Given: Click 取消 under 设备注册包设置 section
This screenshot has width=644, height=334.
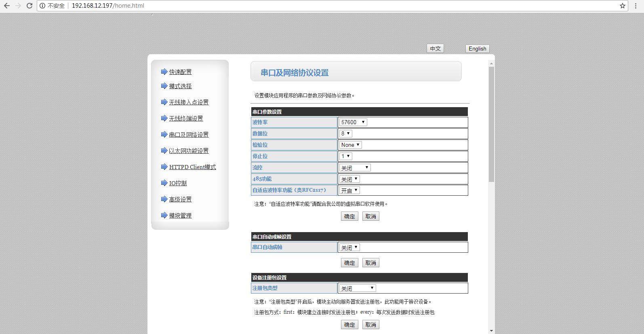Looking at the screenshot, I should 370,325.
